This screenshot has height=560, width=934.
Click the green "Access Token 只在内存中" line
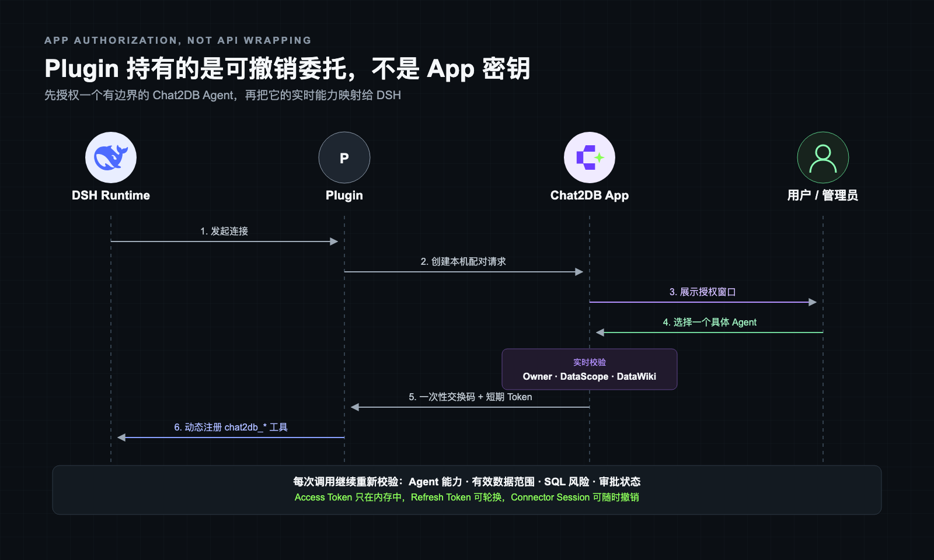click(467, 497)
